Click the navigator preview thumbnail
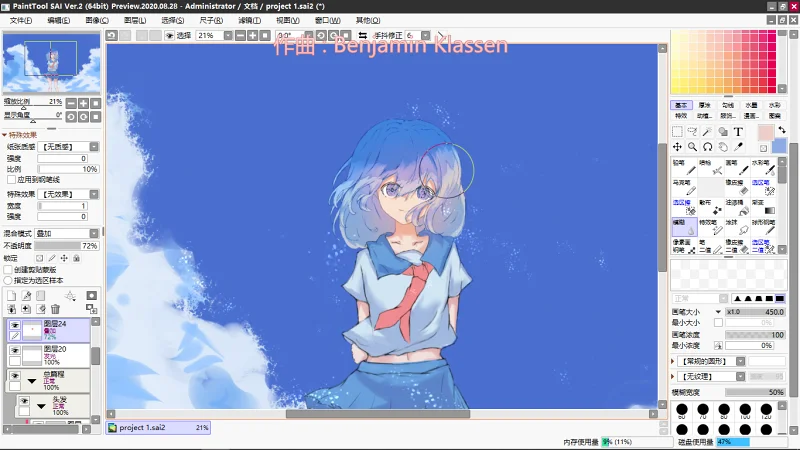The height and width of the screenshot is (450, 800). 52,62
